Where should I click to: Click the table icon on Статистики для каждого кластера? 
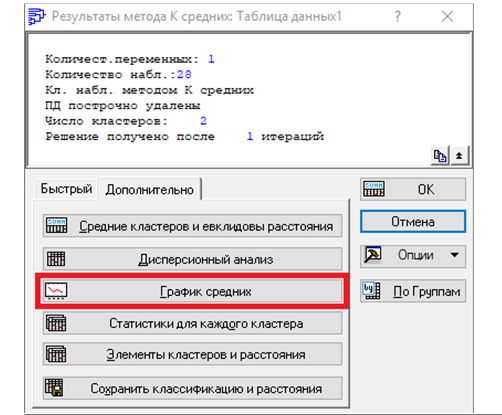[56, 323]
